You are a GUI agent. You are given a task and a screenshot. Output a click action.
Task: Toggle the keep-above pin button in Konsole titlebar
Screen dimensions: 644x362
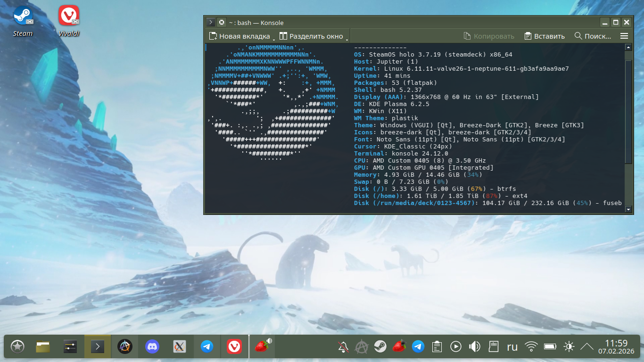pyautogui.click(x=222, y=22)
